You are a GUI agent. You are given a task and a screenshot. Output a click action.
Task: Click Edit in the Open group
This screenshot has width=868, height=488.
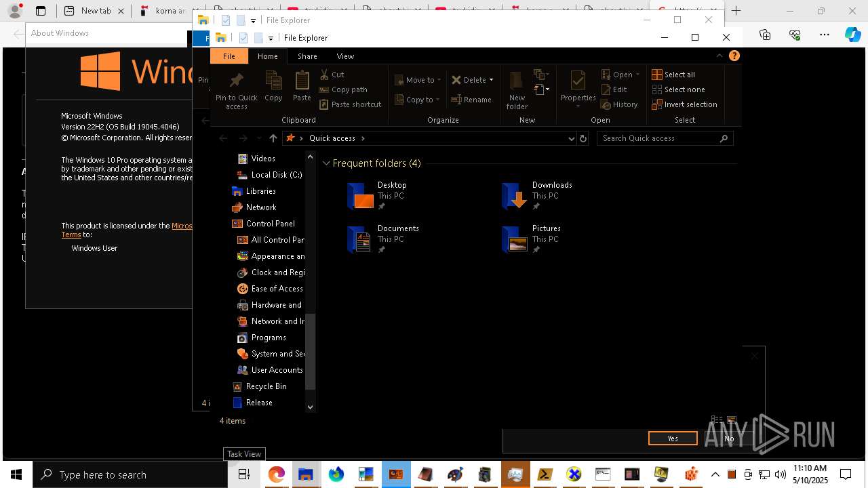pos(614,89)
